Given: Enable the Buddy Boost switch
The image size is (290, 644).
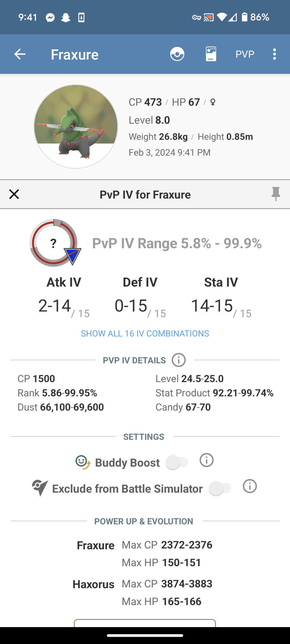Looking at the screenshot, I should click(x=177, y=462).
